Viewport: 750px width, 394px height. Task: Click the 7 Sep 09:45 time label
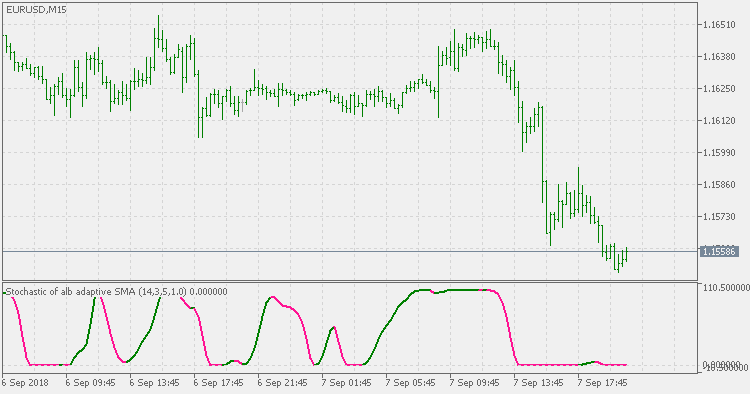475,383
